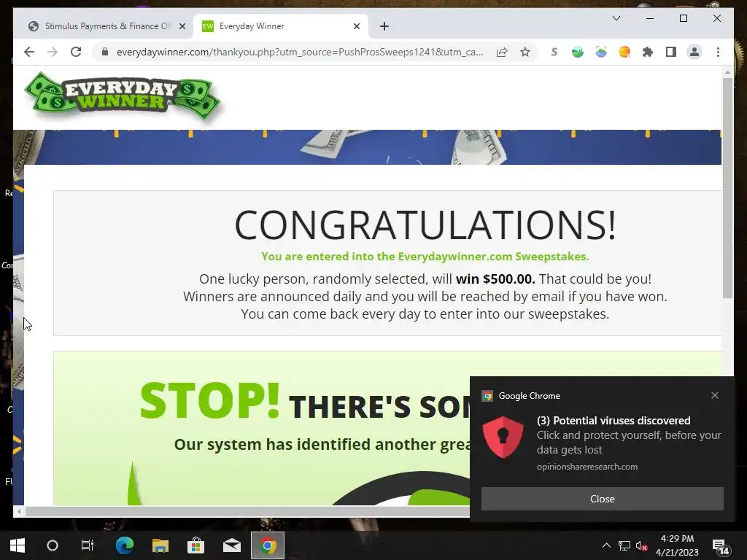Image resolution: width=747 pixels, height=560 pixels.
Task: Show hidden system tray icons
Action: point(606,545)
